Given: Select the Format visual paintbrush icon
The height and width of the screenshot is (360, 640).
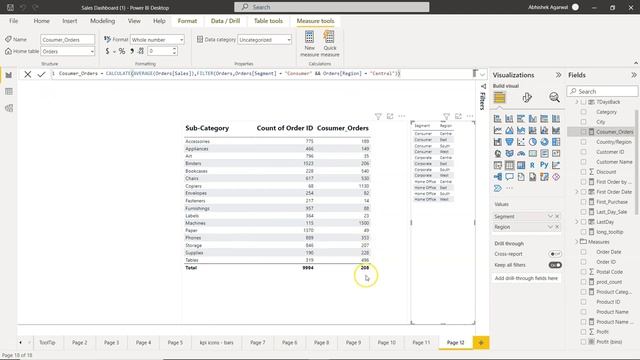Looking at the screenshot, I should pyautogui.click(x=527, y=97).
